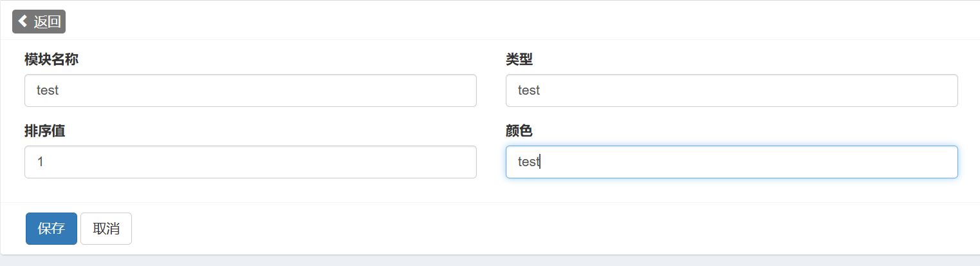This screenshot has height=266, width=980.
Task: Cancel editing via 取消 button
Action: tap(106, 229)
